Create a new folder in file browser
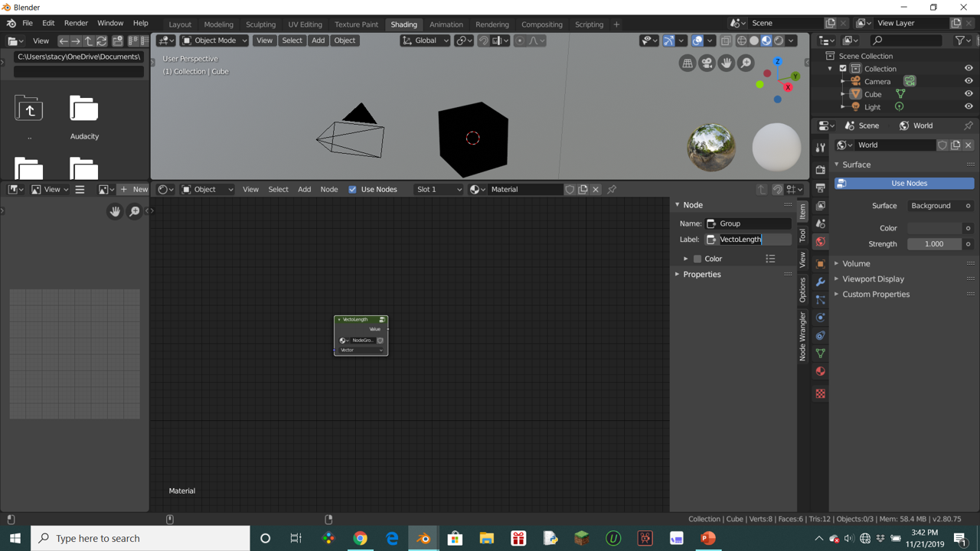Viewport: 980px width, 551px height. coord(118,41)
